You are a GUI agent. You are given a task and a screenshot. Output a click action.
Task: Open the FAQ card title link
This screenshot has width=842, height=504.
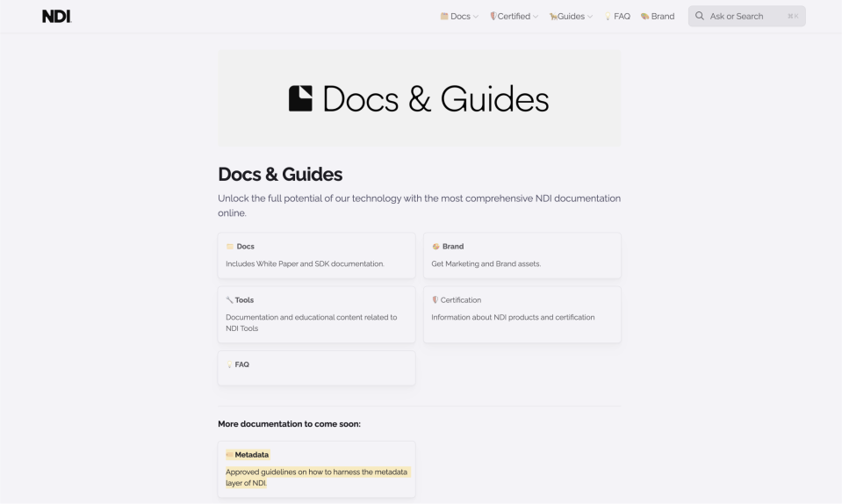click(241, 364)
